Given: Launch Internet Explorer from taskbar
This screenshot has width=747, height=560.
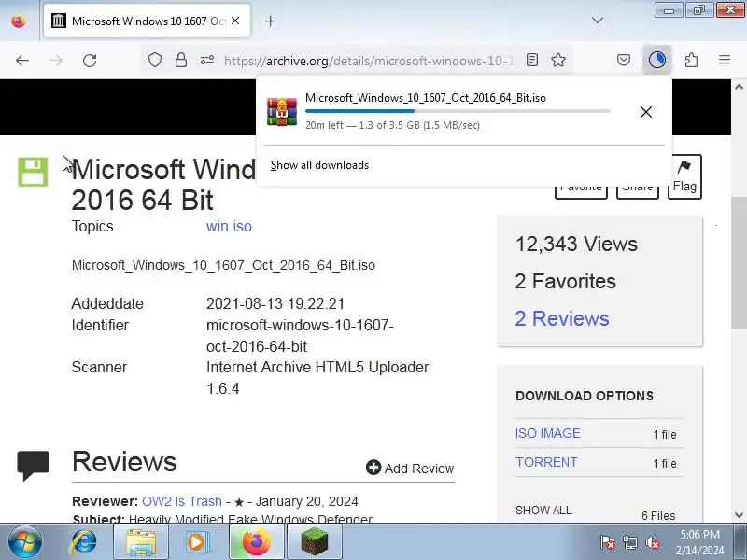Looking at the screenshot, I should [83, 542].
